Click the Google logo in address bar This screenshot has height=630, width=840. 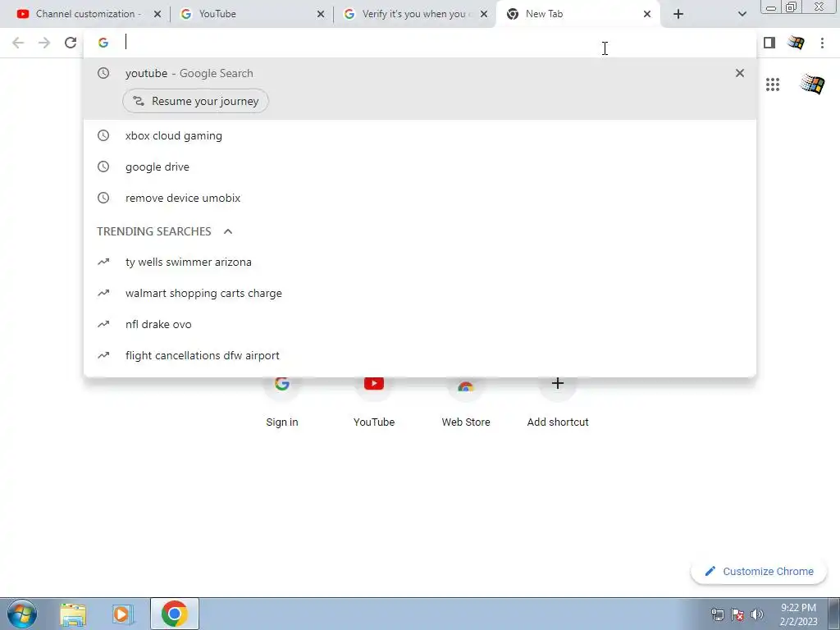(103, 43)
